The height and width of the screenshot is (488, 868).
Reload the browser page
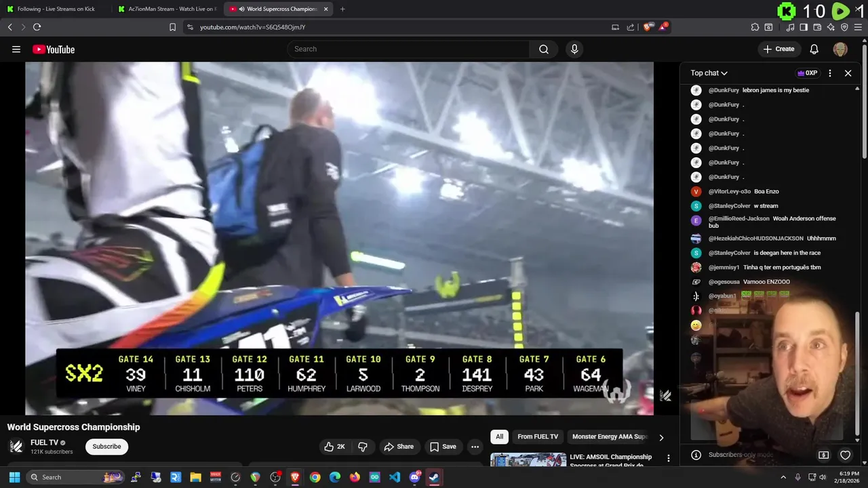click(x=37, y=27)
